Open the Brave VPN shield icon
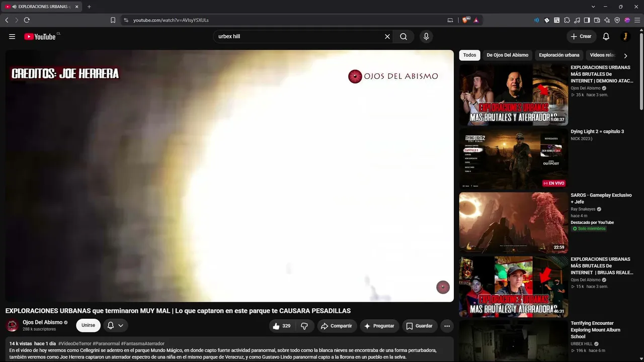This screenshot has width=644, height=362. (617, 20)
